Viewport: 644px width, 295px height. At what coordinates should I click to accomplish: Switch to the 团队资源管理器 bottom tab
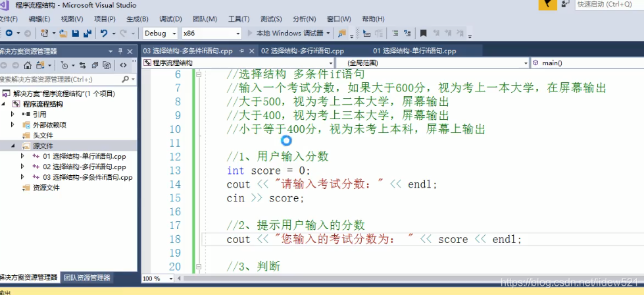(x=87, y=278)
